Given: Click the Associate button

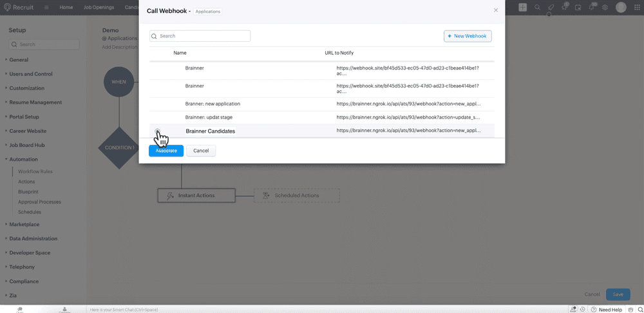Looking at the screenshot, I should pyautogui.click(x=166, y=151).
